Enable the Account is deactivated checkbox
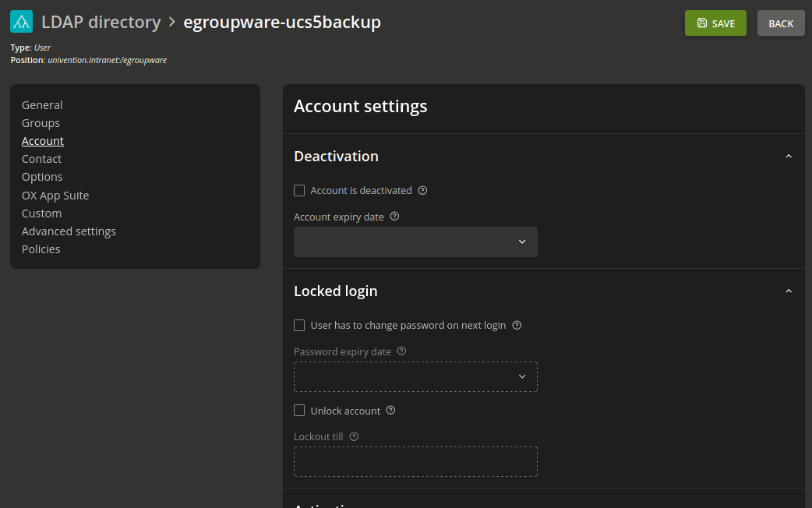 pyautogui.click(x=299, y=190)
